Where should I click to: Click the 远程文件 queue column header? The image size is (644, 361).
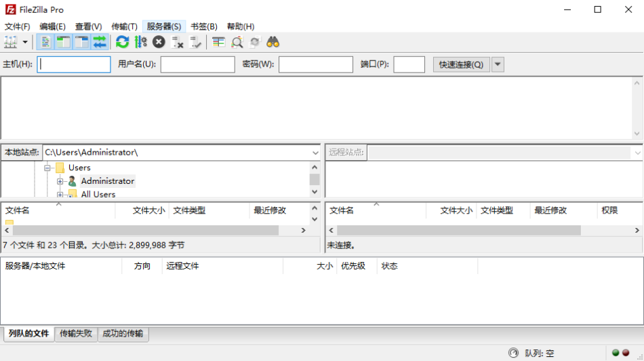pyautogui.click(x=222, y=266)
